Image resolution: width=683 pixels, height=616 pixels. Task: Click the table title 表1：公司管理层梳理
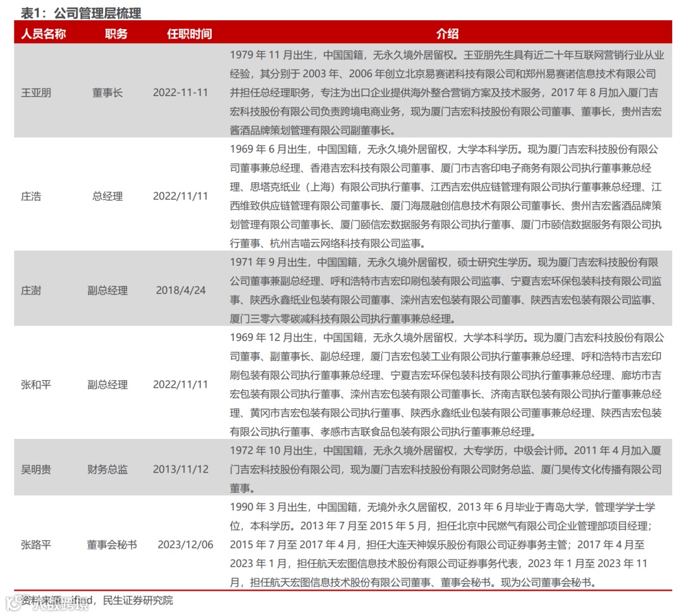pos(81,13)
